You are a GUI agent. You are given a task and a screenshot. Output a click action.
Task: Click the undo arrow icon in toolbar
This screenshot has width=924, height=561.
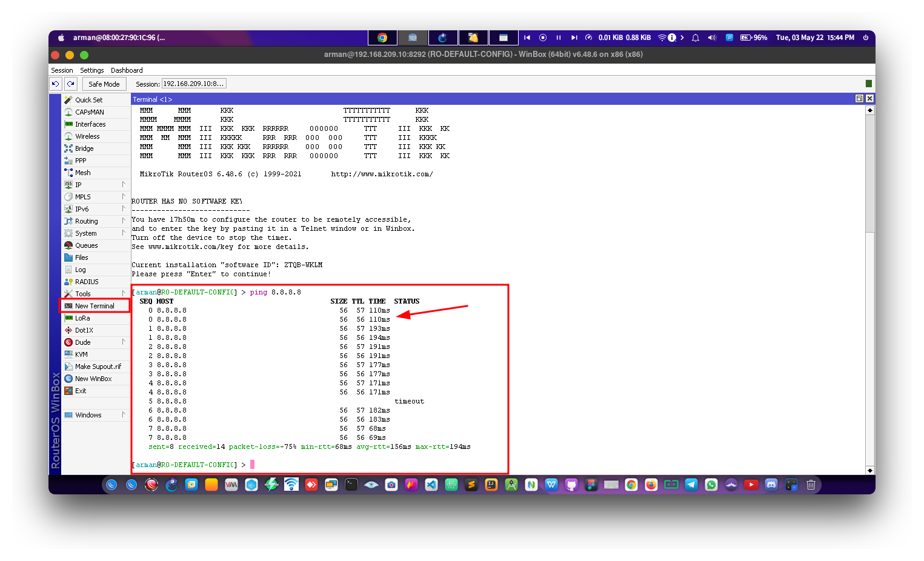point(55,84)
